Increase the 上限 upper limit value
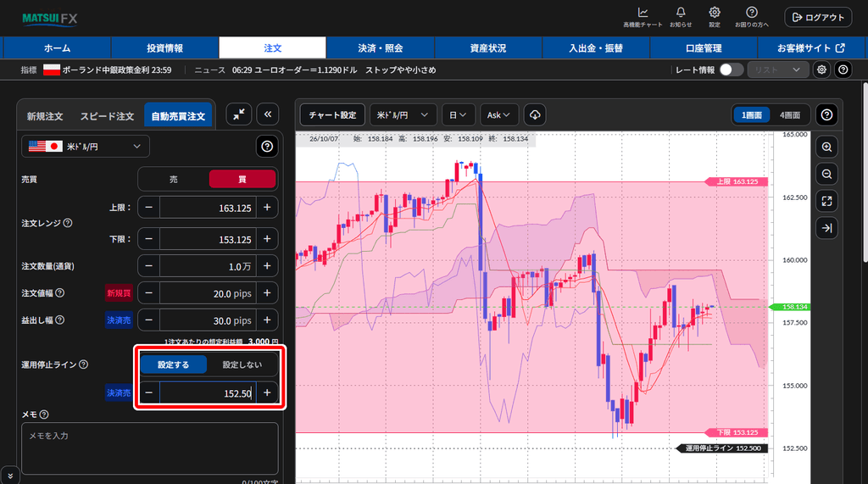Image resolution: width=868 pixels, height=484 pixels. coord(267,207)
